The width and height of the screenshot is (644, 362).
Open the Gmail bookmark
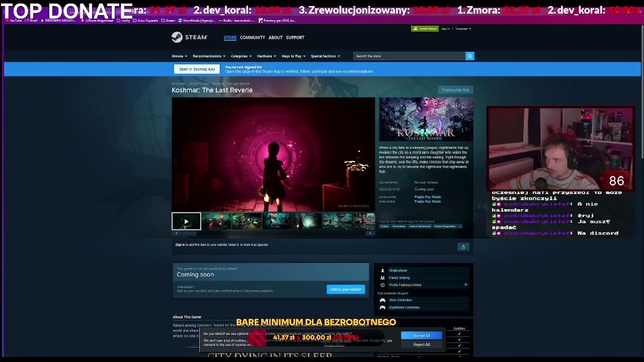pyautogui.click(x=32, y=21)
